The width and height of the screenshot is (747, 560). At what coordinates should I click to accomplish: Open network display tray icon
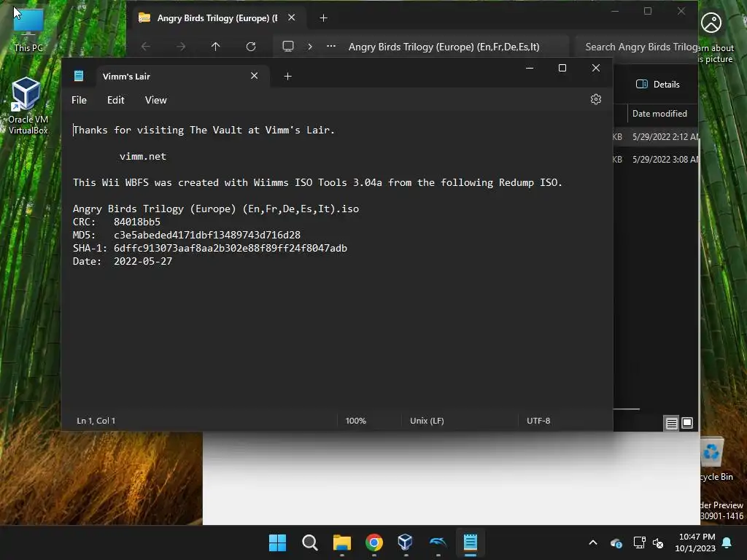[639, 542]
